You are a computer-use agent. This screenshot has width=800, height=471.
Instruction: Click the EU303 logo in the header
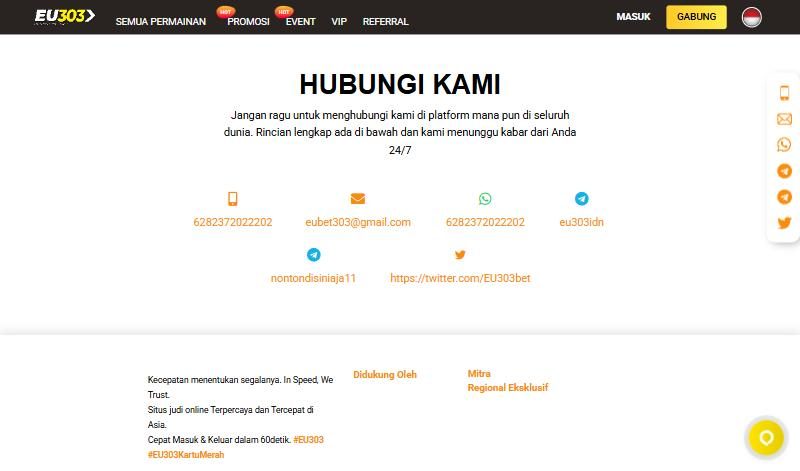(x=64, y=16)
